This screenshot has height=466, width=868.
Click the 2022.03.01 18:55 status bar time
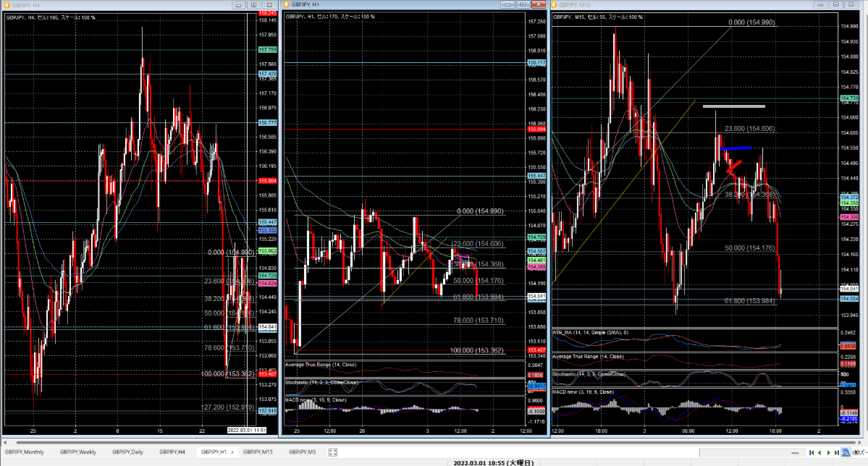(493, 462)
